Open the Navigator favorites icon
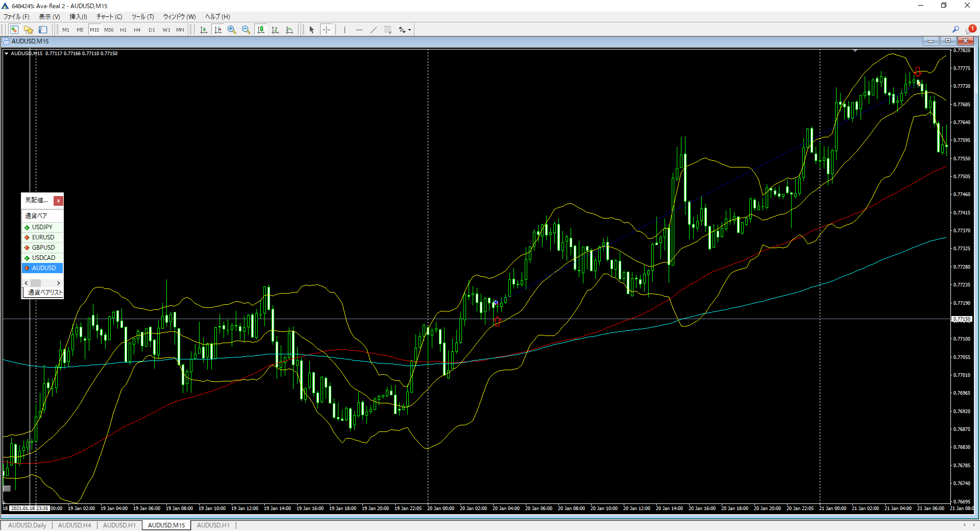The height and width of the screenshot is (531, 980). click(x=29, y=30)
